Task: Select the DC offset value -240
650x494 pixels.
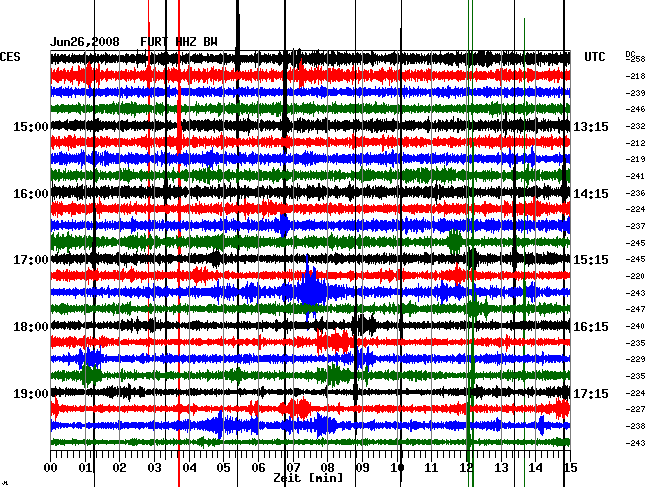Action: pos(635,326)
